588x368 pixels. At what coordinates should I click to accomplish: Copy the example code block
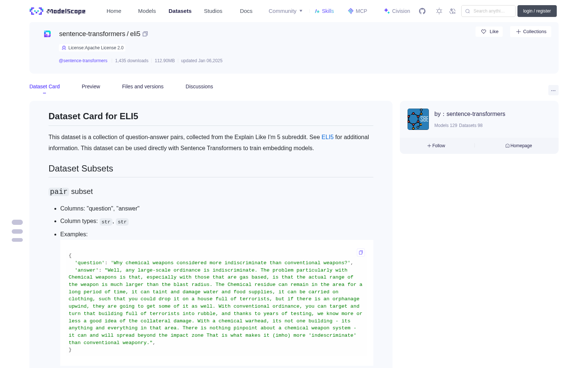tap(361, 252)
